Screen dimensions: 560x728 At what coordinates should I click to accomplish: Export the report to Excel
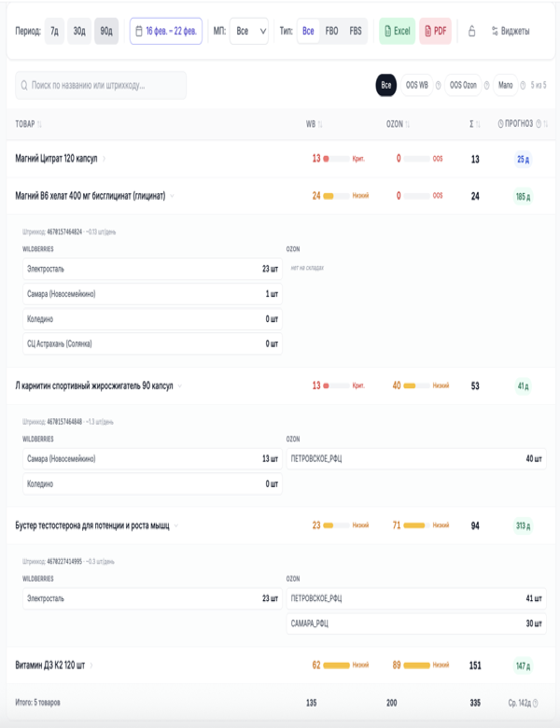coord(397,31)
